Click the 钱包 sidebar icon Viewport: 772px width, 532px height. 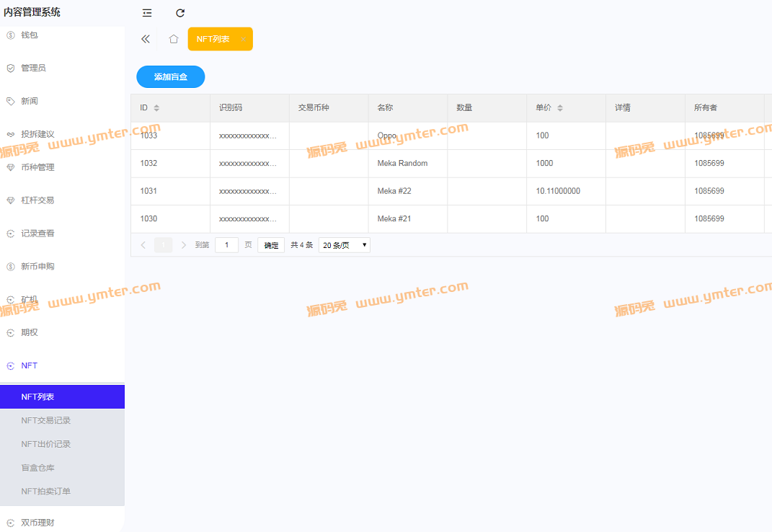[10, 35]
